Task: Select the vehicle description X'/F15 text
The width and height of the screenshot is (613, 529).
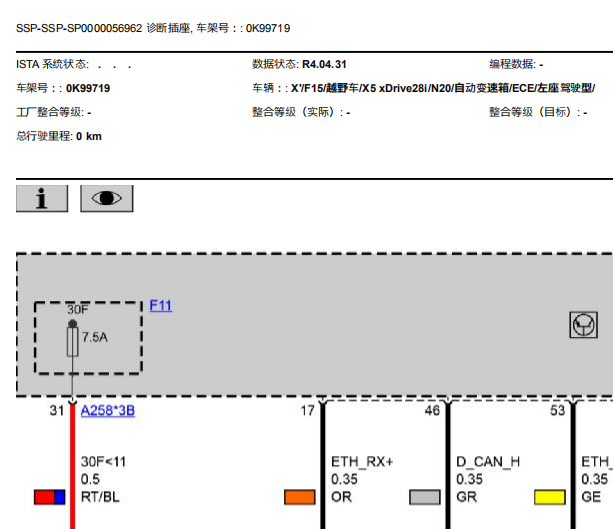Action: point(443,88)
